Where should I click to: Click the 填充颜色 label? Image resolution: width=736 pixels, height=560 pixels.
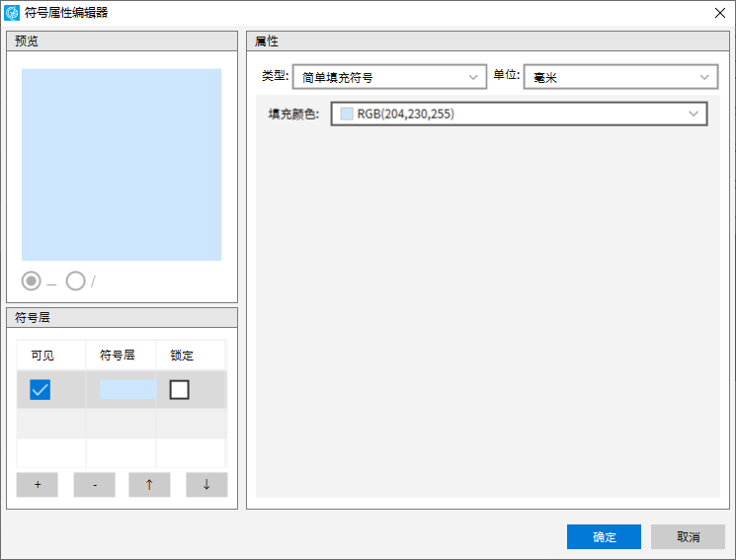[x=293, y=114]
